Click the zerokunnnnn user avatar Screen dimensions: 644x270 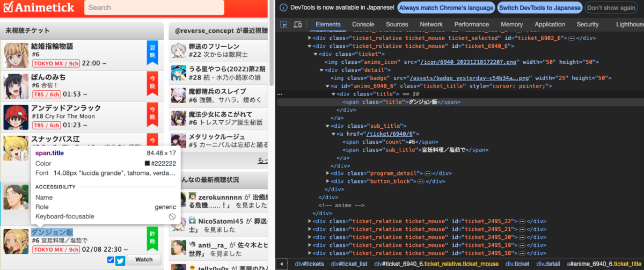click(193, 197)
